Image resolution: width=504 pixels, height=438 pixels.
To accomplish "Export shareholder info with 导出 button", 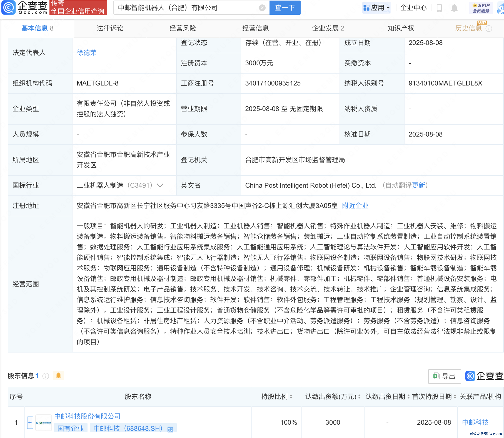I will click(x=445, y=376).
